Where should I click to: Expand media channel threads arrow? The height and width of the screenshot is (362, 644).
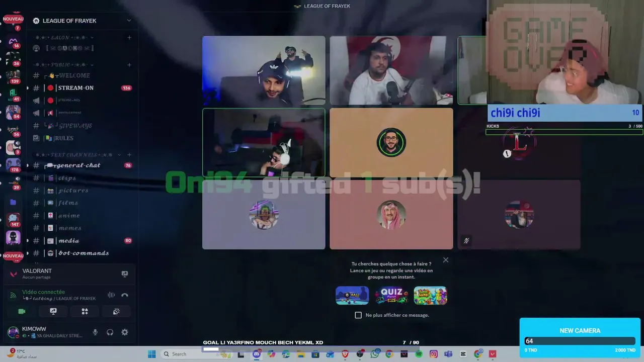pos(28,241)
